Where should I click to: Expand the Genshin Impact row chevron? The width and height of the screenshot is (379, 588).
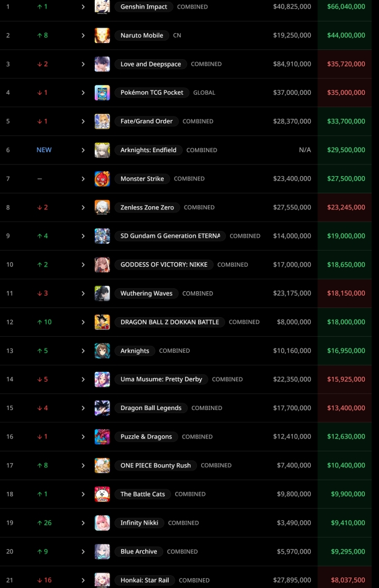coord(83,7)
